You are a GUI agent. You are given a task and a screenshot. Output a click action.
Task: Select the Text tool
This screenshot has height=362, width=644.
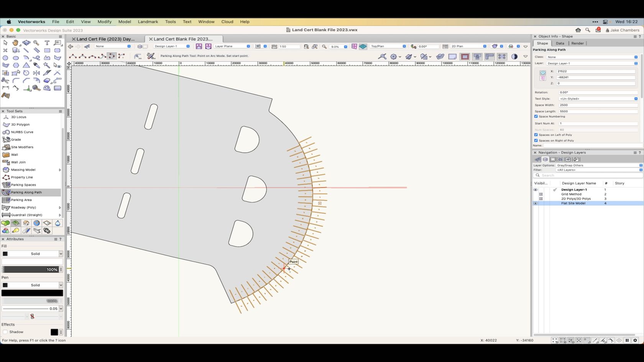tap(47, 43)
